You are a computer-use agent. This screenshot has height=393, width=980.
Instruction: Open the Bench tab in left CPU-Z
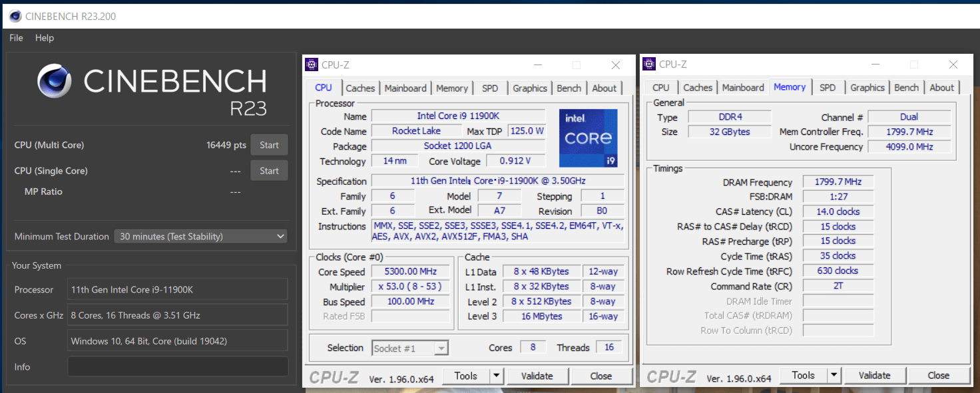coord(569,88)
